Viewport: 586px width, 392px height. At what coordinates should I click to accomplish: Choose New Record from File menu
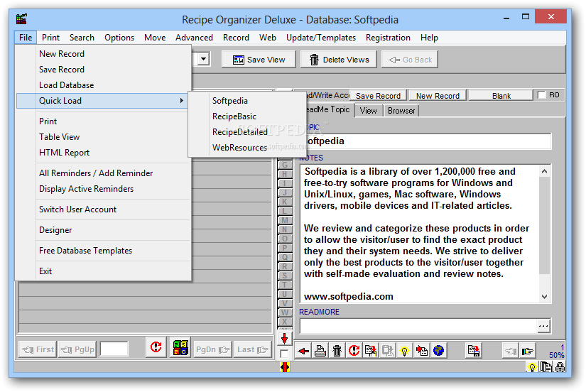pyautogui.click(x=104, y=54)
